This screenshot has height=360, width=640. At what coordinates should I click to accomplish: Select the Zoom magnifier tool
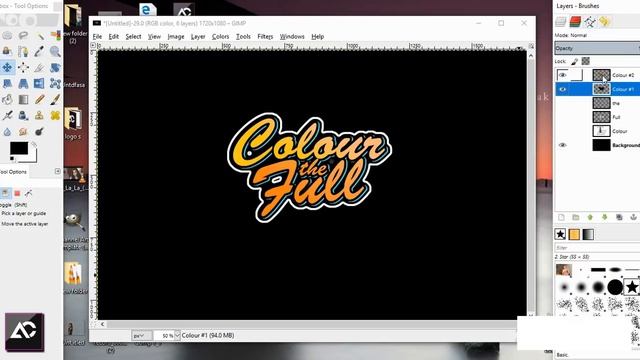tap(55, 51)
